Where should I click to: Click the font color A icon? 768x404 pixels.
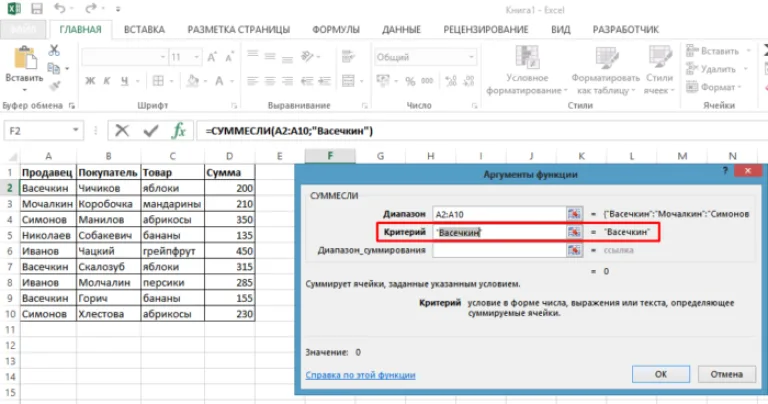[x=219, y=81]
